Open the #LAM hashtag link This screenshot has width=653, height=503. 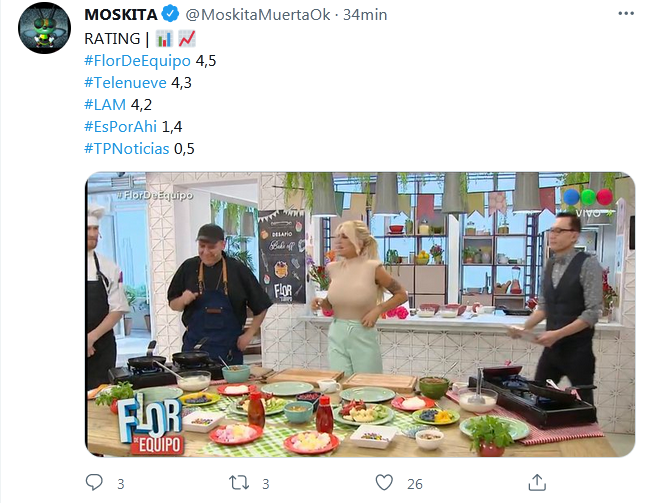(105, 105)
